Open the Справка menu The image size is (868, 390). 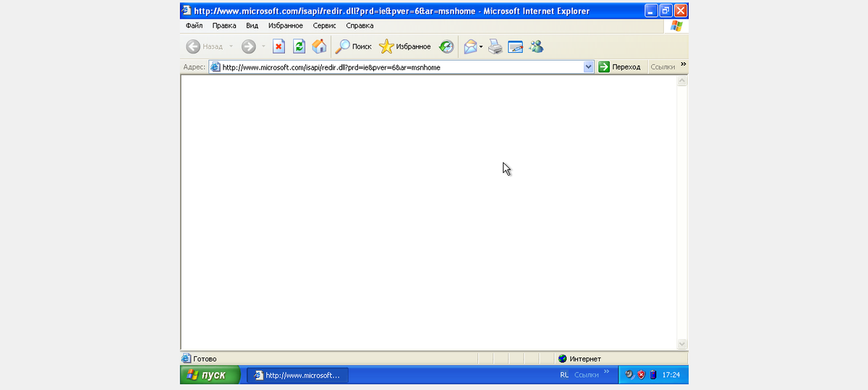pos(359,25)
